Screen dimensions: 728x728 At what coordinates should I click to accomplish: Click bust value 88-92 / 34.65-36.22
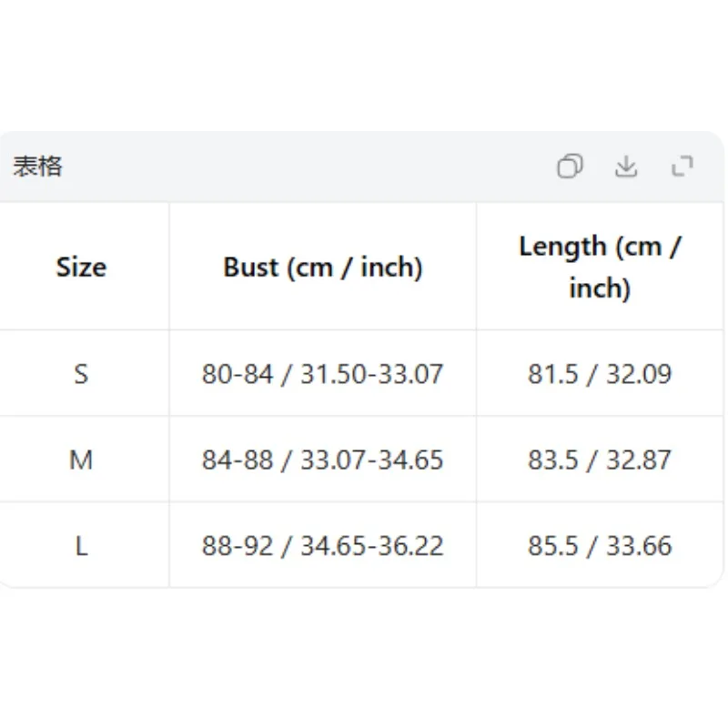(x=323, y=545)
